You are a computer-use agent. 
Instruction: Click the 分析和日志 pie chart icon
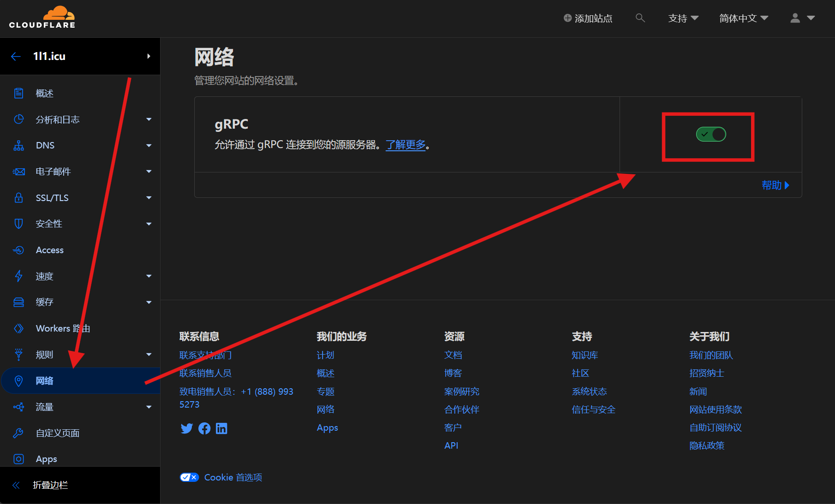[18, 119]
